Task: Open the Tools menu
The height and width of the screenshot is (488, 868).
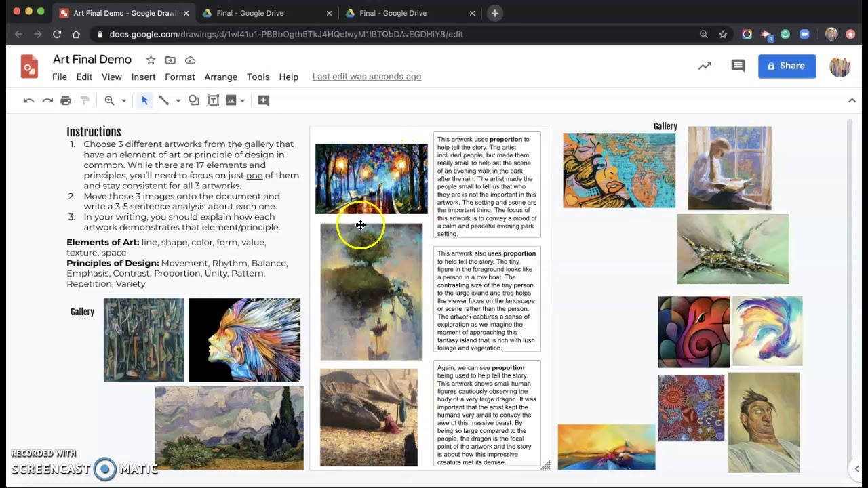Action: coord(258,77)
